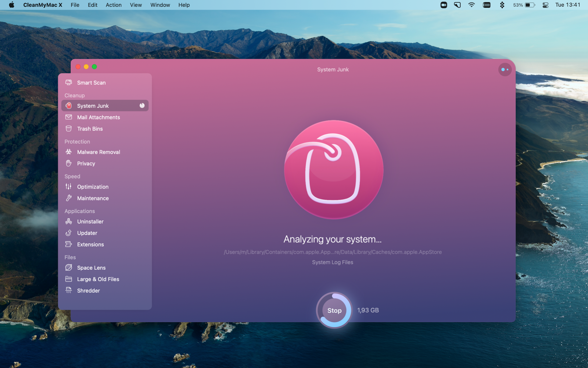Open the Uninstaller label
The height and width of the screenshot is (368, 588).
pyautogui.click(x=90, y=221)
